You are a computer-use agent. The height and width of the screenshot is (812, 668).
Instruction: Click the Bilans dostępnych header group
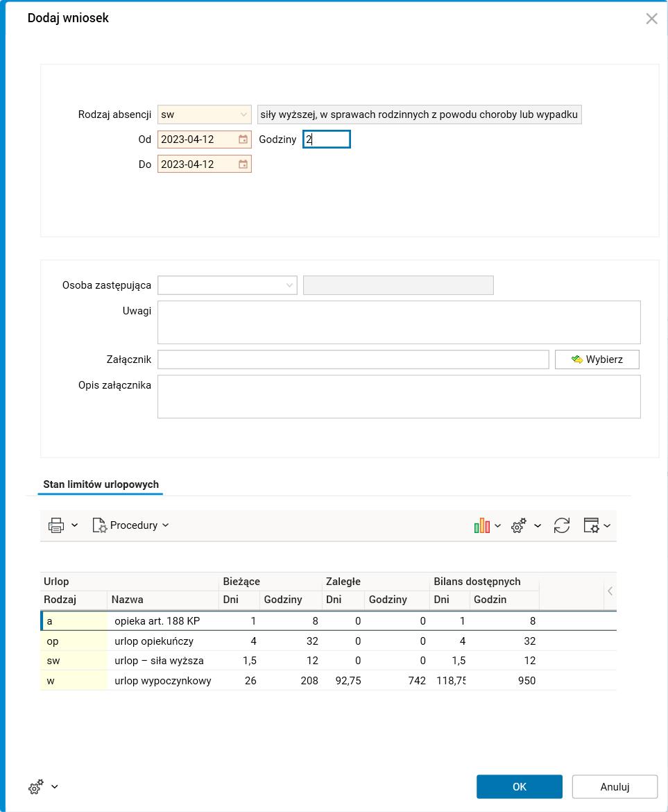(x=484, y=582)
